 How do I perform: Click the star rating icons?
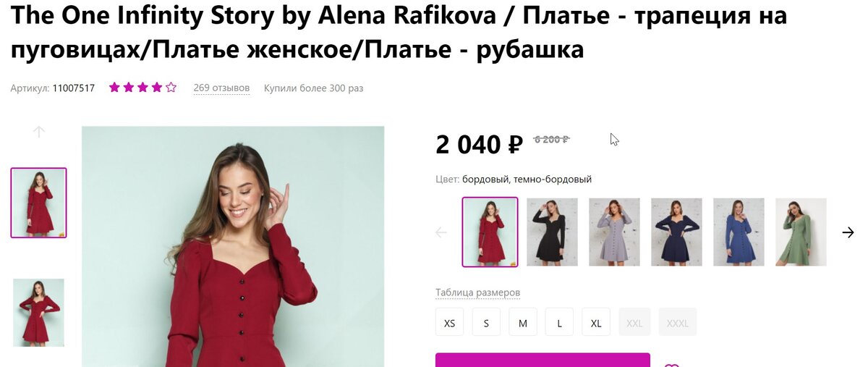coord(142,88)
